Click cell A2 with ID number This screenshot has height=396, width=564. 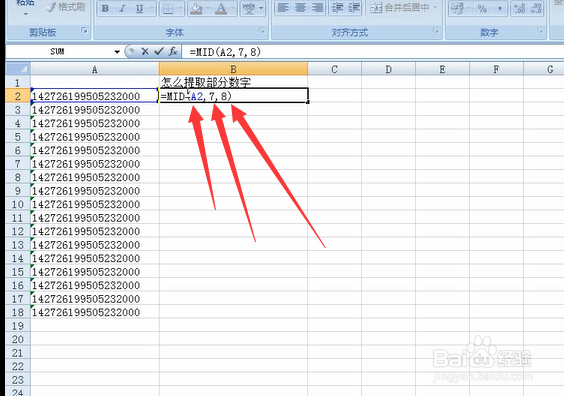[95, 96]
